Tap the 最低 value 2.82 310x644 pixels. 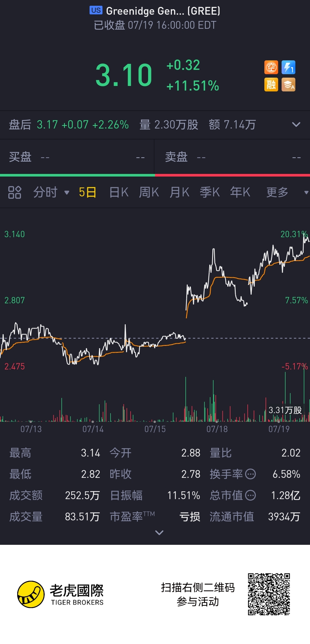(x=90, y=474)
